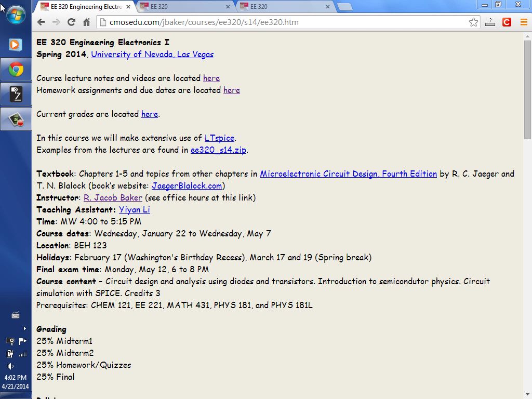This screenshot has height=399, width=532.
Task: Open a new browser tab
Action: (345, 7)
